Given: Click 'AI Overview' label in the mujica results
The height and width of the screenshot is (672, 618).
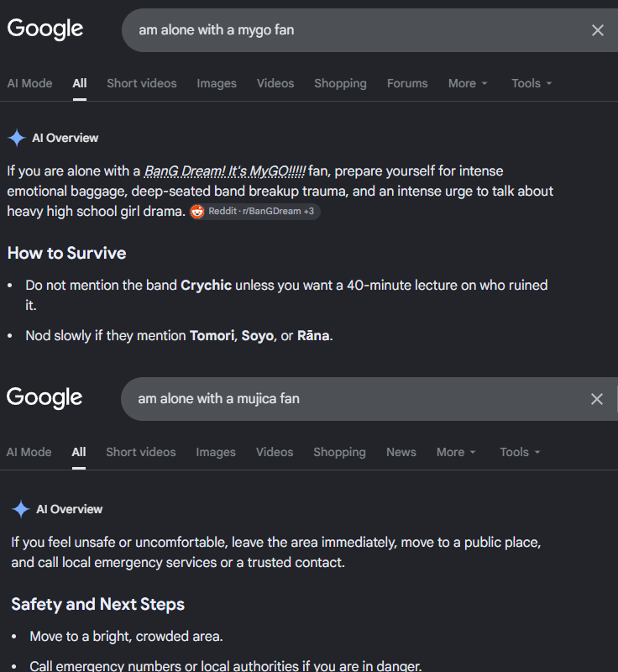Looking at the screenshot, I should (x=70, y=509).
